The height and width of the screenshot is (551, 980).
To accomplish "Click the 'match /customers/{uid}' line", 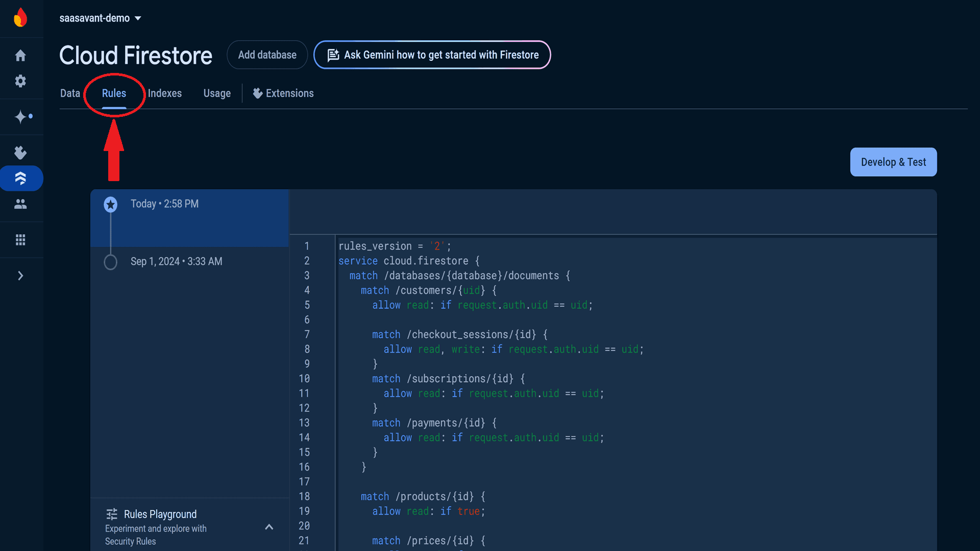I will tap(429, 290).
